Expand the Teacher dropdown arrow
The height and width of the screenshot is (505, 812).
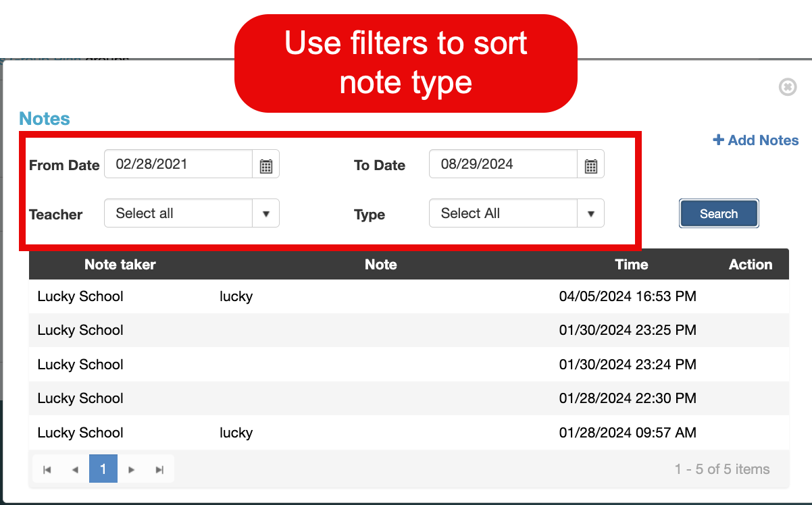point(266,214)
